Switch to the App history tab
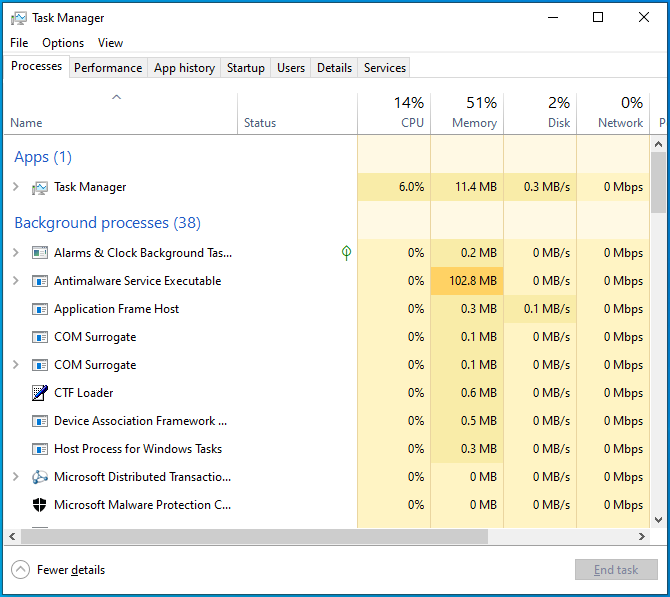670x597 pixels. click(x=184, y=68)
